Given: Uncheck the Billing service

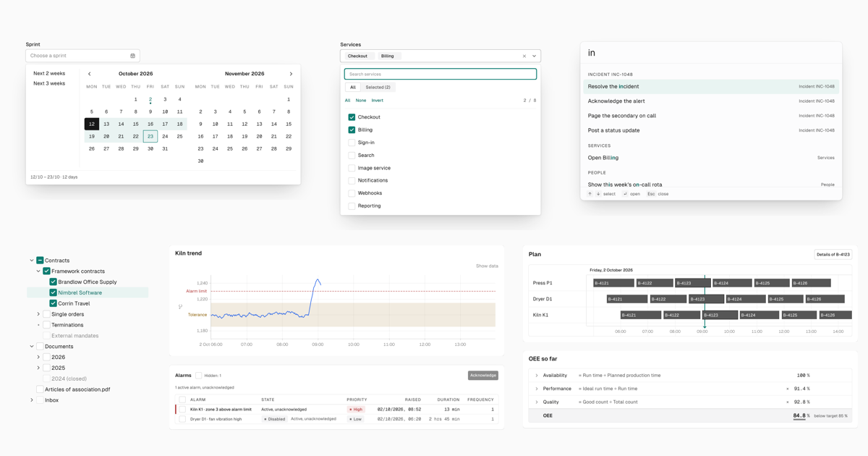Looking at the screenshot, I should click(352, 130).
